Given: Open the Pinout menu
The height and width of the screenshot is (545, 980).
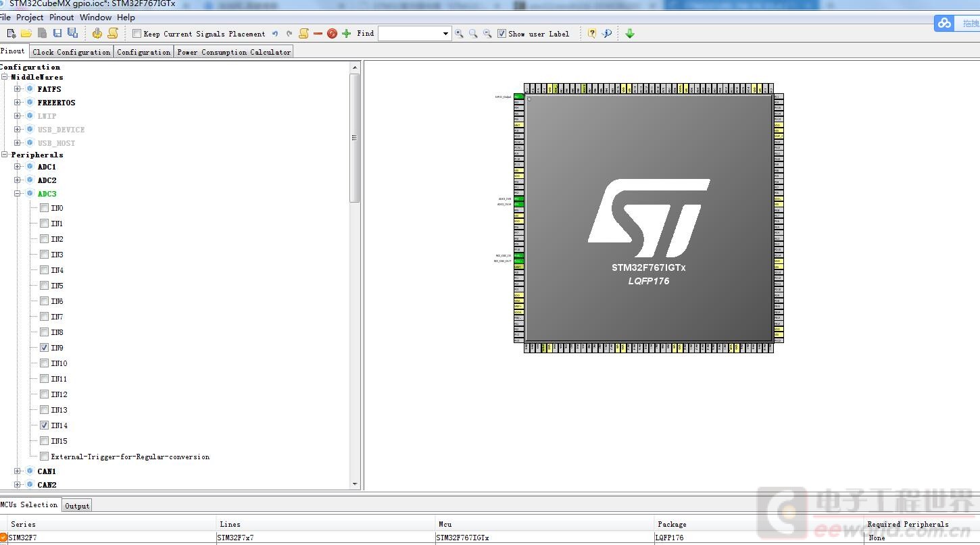Looking at the screenshot, I should (62, 17).
